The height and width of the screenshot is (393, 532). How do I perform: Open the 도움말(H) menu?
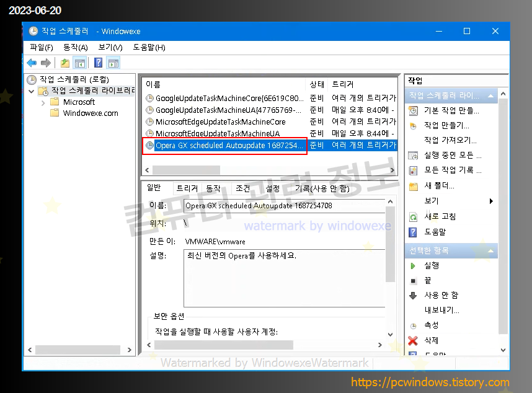[x=149, y=48]
